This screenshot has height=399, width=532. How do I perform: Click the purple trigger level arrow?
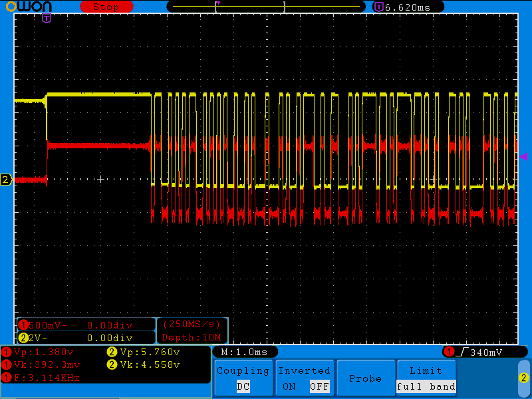pos(523,157)
